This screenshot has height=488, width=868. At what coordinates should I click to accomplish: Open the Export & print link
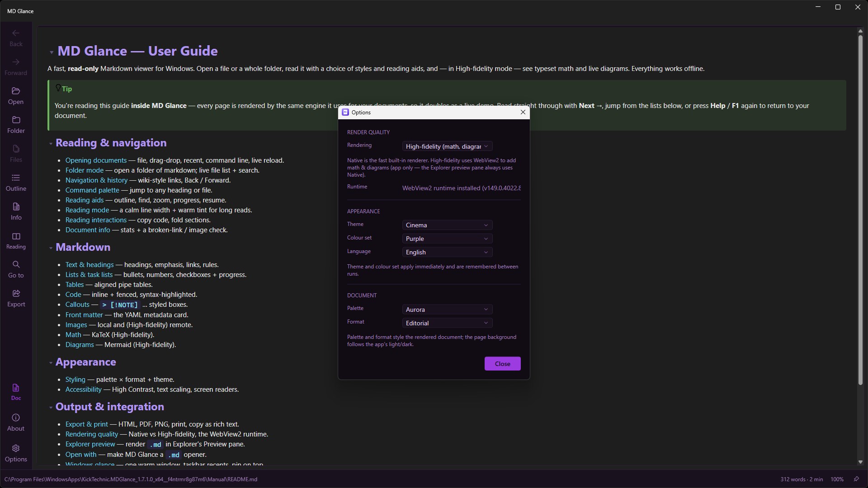tap(86, 424)
